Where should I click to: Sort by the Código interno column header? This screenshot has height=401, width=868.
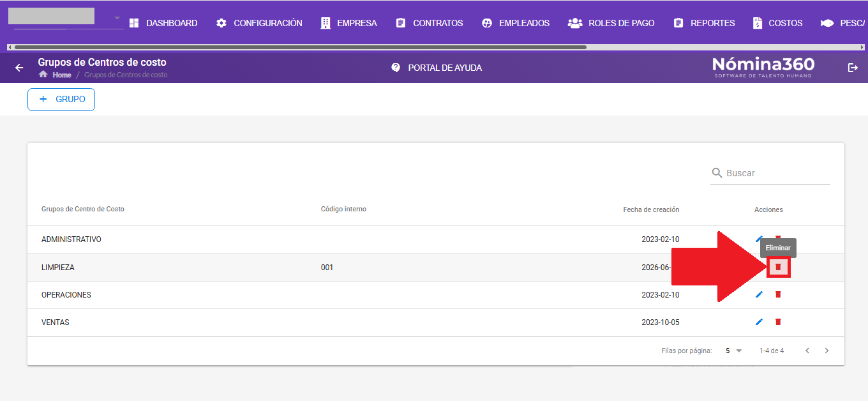point(343,209)
